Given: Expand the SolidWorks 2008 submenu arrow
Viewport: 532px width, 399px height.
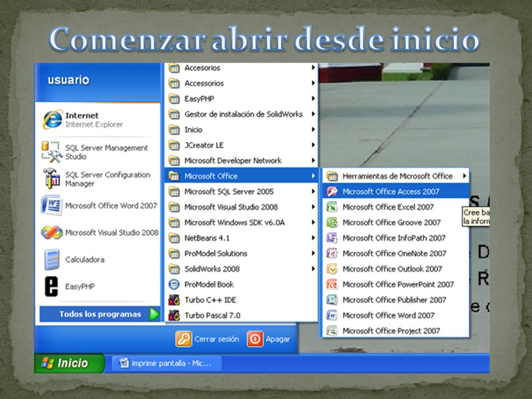Looking at the screenshot, I should [x=313, y=269].
